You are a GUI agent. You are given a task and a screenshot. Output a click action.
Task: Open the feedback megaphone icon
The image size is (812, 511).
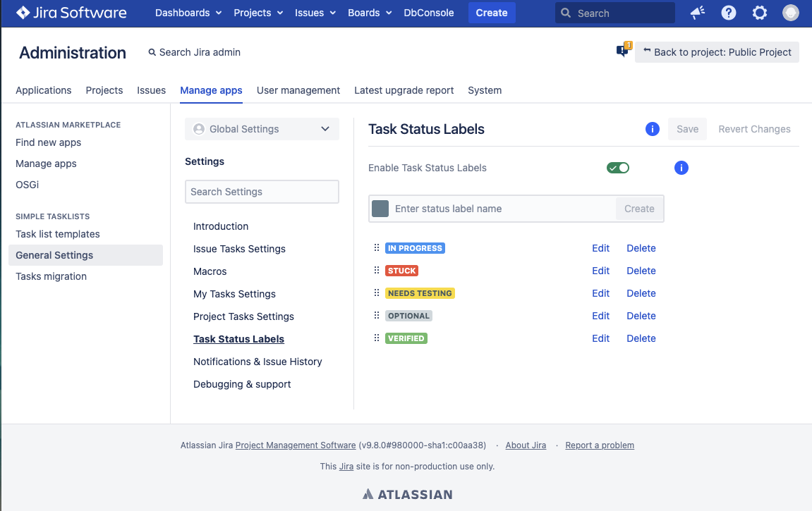pyautogui.click(x=697, y=13)
